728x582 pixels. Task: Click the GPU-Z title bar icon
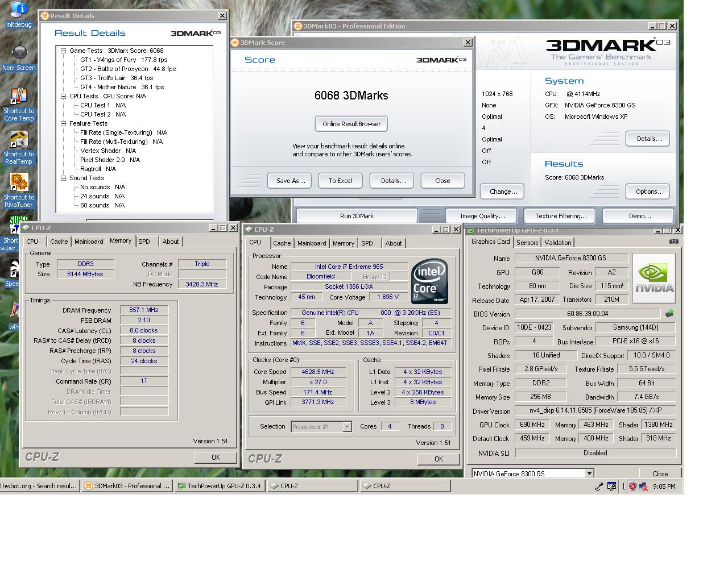click(470, 230)
